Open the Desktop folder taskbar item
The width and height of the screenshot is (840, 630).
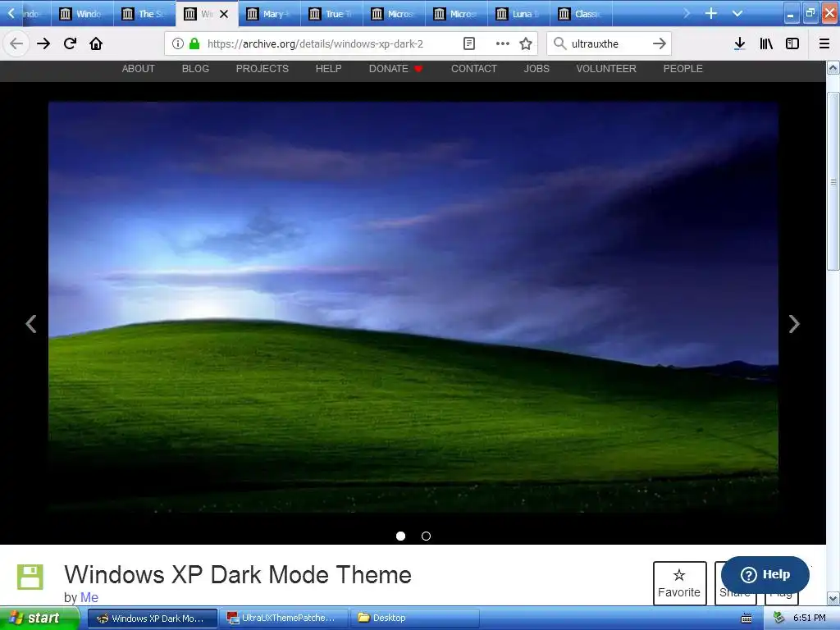(414, 619)
